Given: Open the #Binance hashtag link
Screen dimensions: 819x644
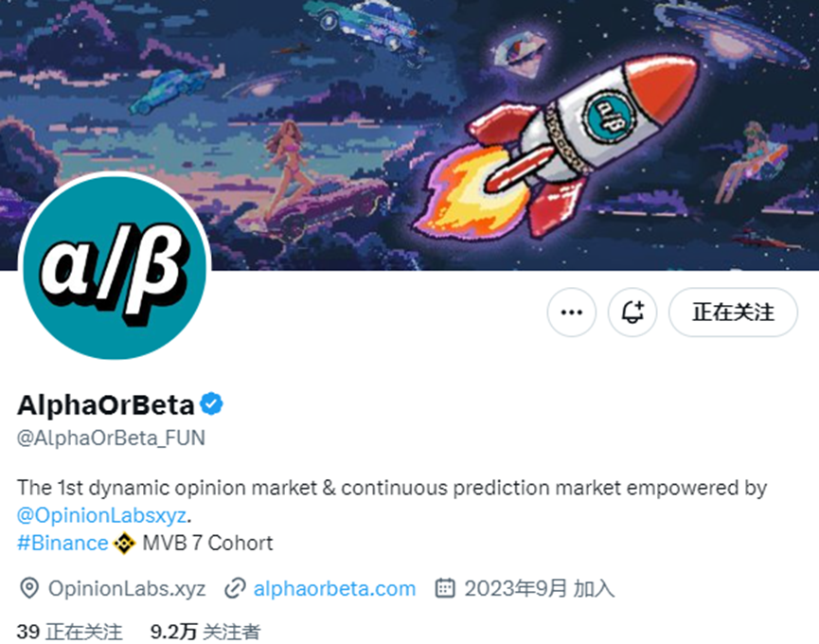Looking at the screenshot, I should pyautogui.click(x=62, y=544).
